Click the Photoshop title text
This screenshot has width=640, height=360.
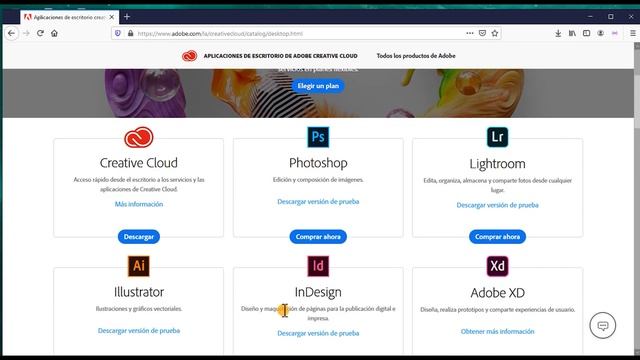pyautogui.click(x=318, y=163)
